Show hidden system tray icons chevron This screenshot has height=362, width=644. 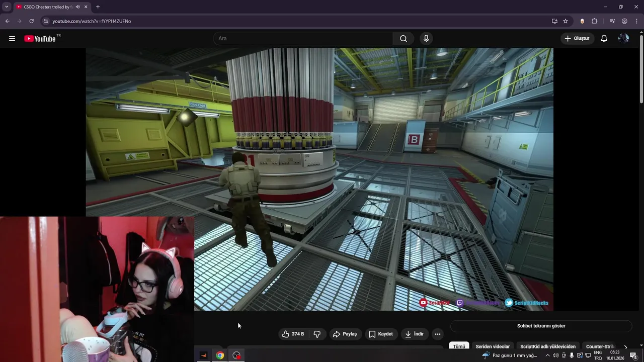click(x=548, y=355)
